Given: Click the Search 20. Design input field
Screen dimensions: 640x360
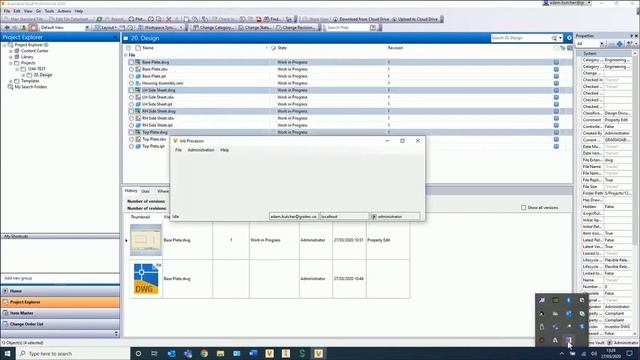Looking at the screenshot, I should 521,38.
